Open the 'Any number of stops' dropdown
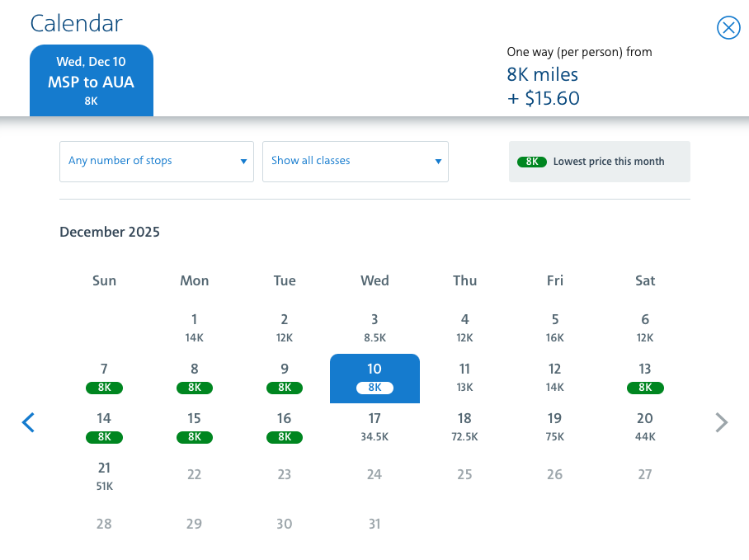 point(156,161)
